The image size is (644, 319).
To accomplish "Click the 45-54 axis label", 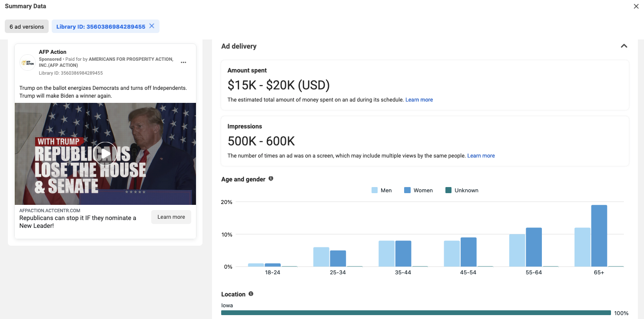I will (x=468, y=273).
